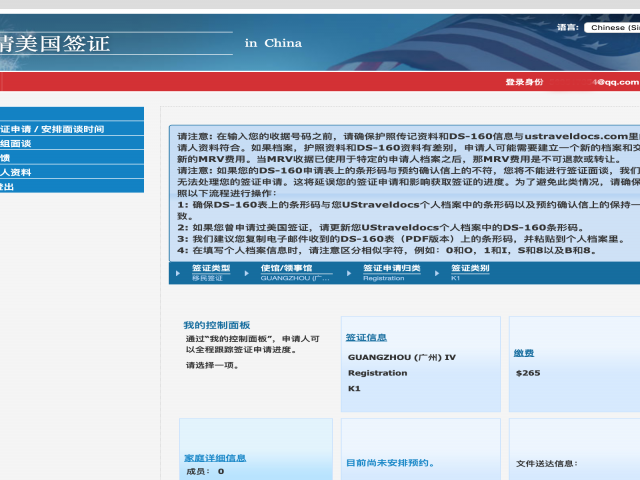Open the 签证信息 link
Screen dimensions: 640x480
pyautogui.click(x=366, y=337)
